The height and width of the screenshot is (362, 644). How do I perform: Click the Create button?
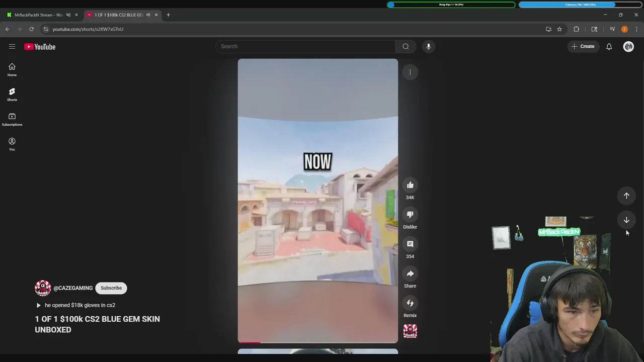coord(583,46)
